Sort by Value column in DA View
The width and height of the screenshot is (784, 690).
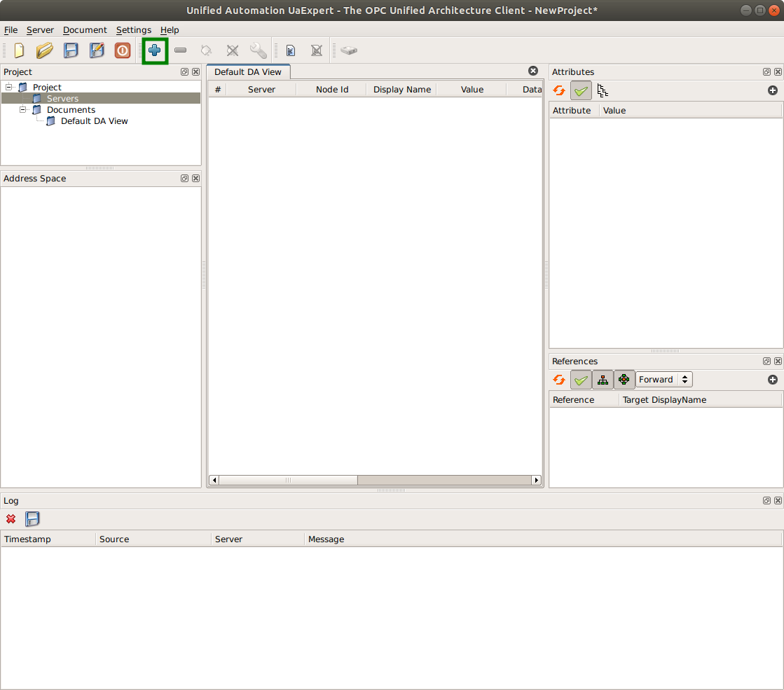472,90
